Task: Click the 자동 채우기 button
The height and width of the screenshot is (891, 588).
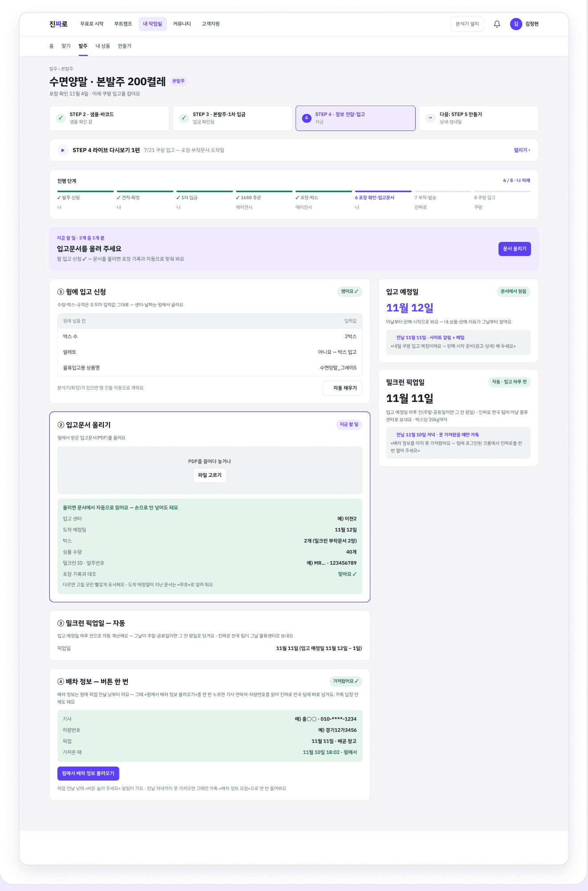Action: click(x=342, y=388)
